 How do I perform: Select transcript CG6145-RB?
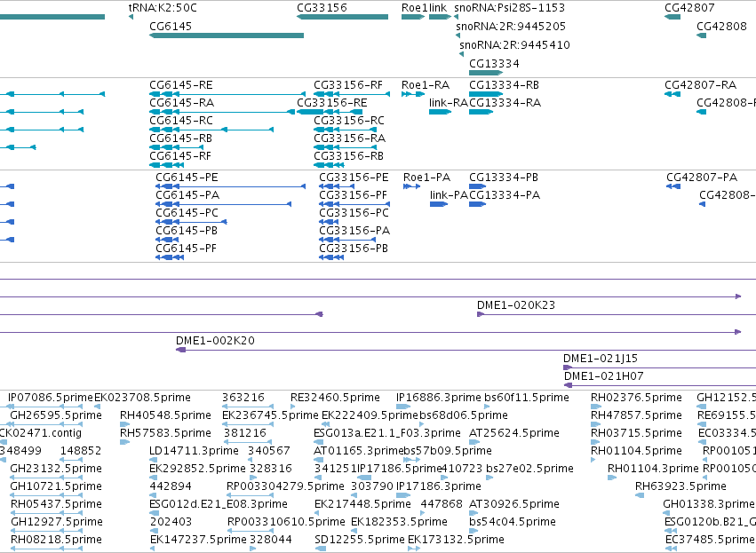(177, 147)
